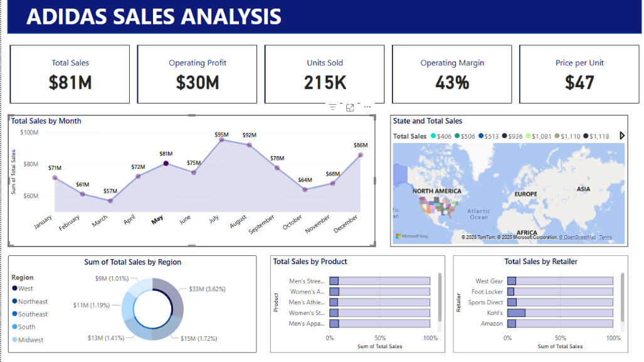Select the Operating Margin 43% card
This screenshot has width=644, height=362.
451,75
